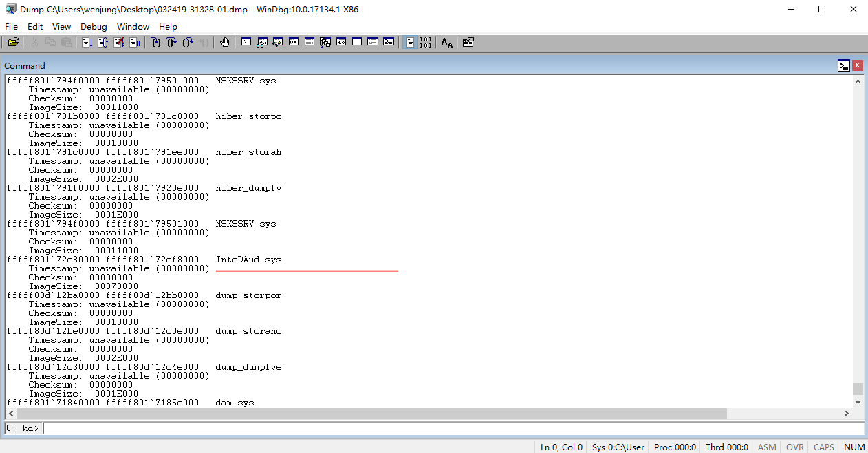Click the horizontal scrollbar right arrow
868x453 pixels.
point(847,413)
